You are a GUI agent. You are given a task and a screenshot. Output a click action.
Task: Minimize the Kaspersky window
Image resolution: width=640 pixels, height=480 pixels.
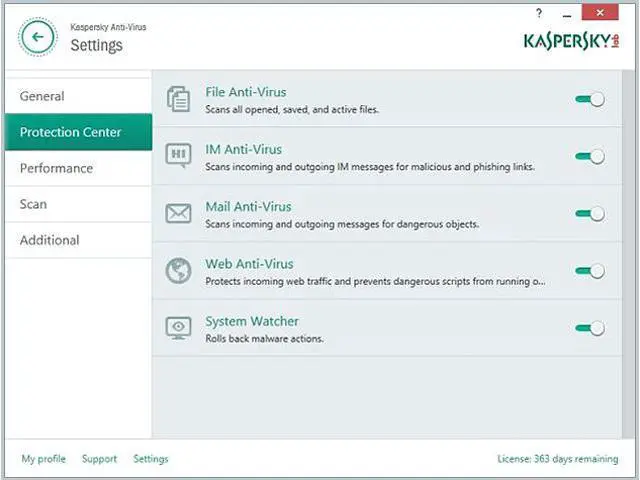tap(567, 14)
